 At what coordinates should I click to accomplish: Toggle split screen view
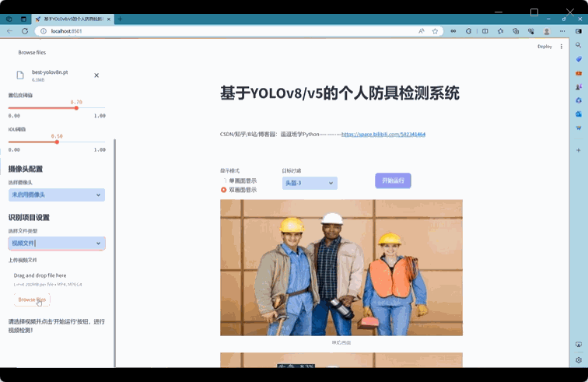point(485,31)
